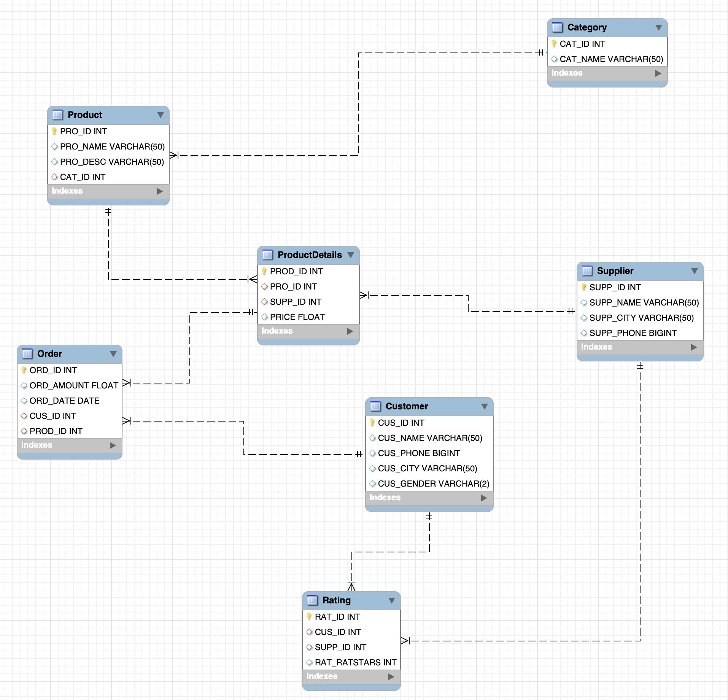Collapse the Supplier table header arrow
The image size is (728, 700).
[695, 271]
